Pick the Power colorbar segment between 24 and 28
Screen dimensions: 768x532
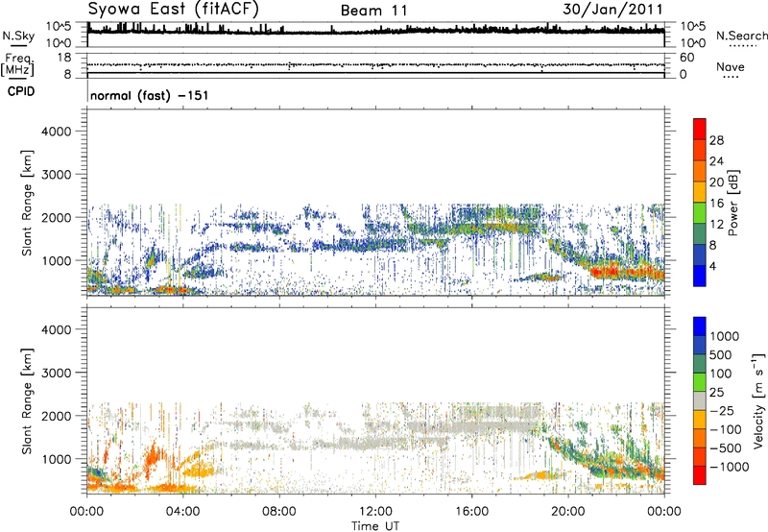pyautogui.click(x=700, y=150)
